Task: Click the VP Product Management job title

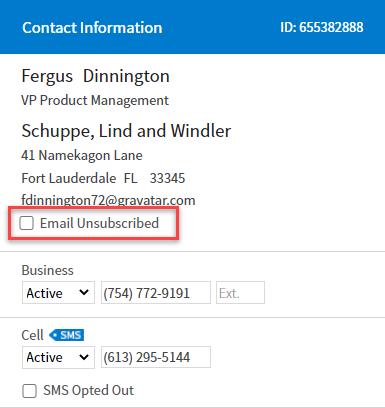Action: click(95, 100)
